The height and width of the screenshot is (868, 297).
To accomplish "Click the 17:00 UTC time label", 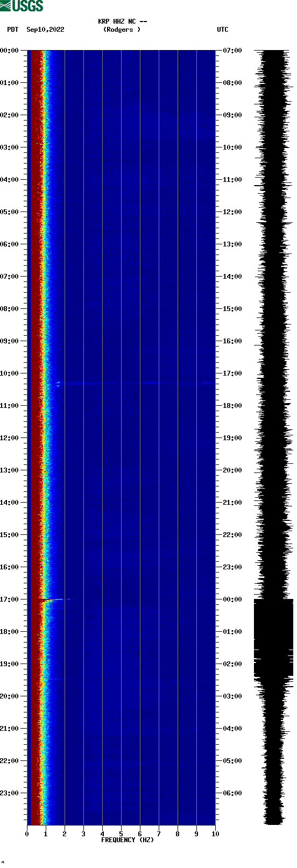I will click(x=232, y=373).
